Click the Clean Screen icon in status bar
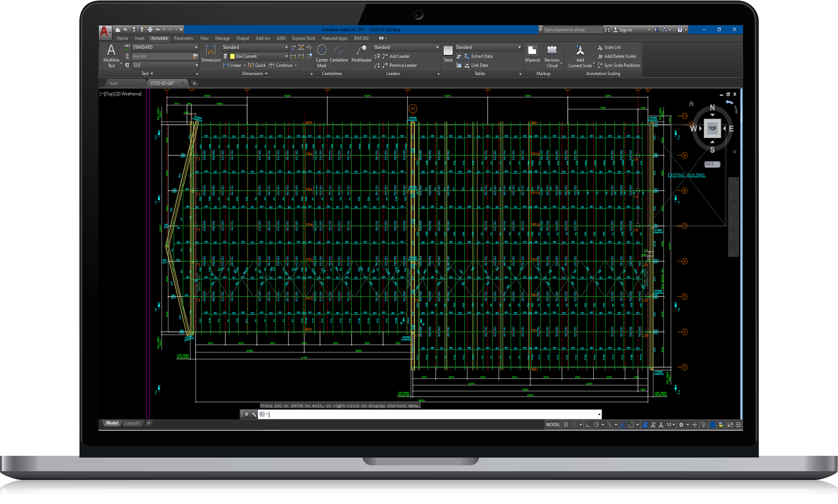Viewport: 838px width, 504px height. tap(730, 425)
